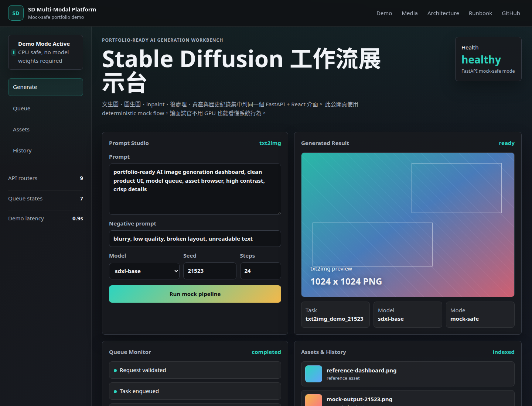Switch to the Queue sidebar section
The width and height of the screenshot is (532, 406).
click(x=45, y=109)
